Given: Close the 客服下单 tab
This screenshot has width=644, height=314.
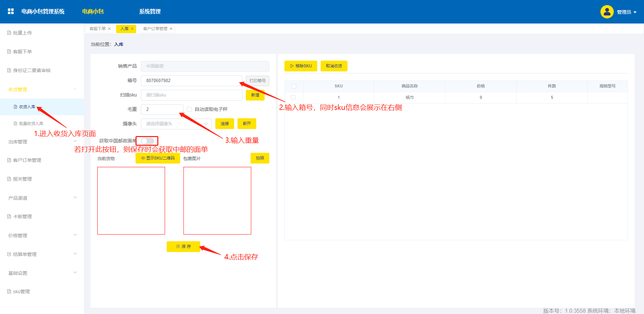Looking at the screenshot, I should 109,29.
